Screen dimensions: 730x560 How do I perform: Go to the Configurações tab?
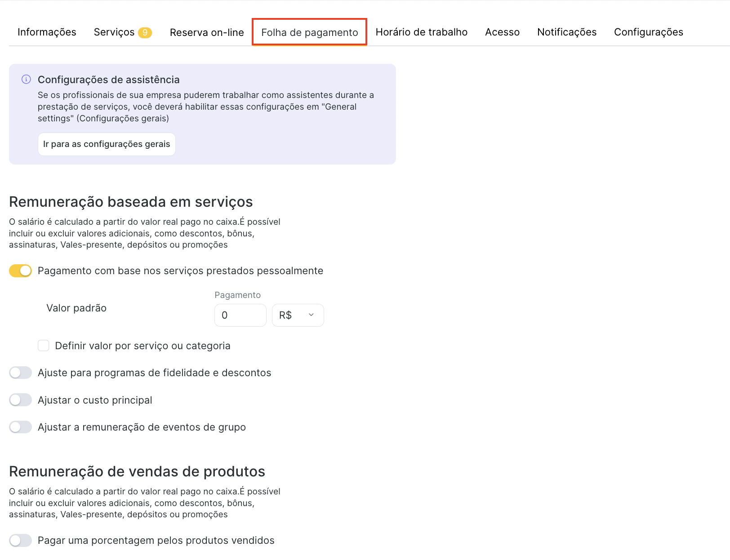click(648, 32)
